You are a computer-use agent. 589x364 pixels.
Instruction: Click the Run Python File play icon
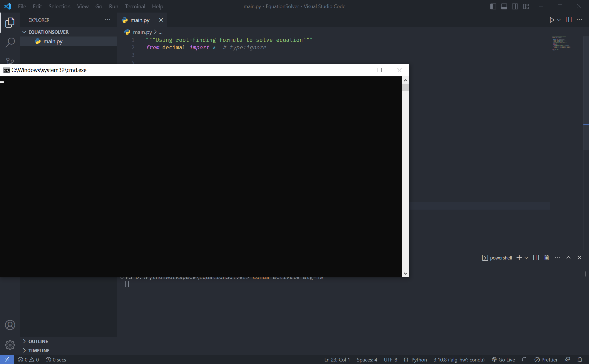coord(552,20)
